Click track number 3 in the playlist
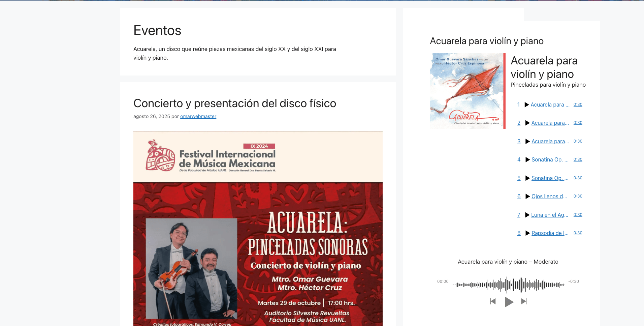Image resolution: width=644 pixels, height=326 pixels. tap(519, 142)
